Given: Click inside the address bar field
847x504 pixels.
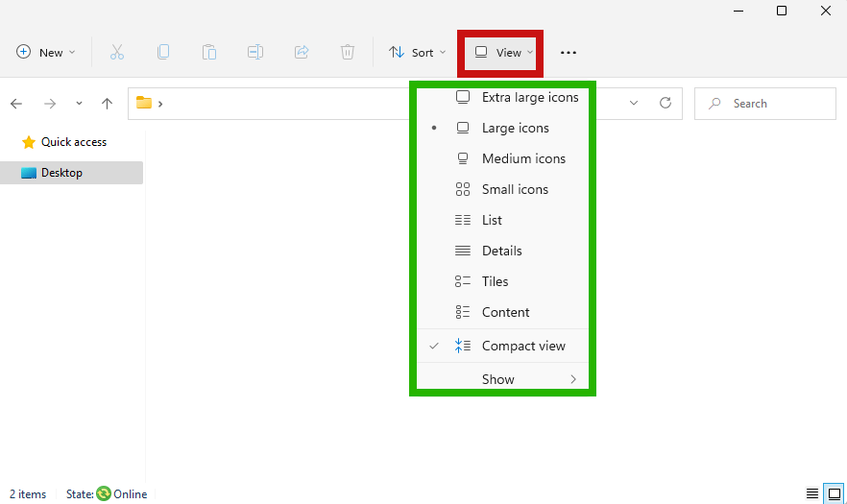Looking at the screenshot, I should click(405, 103).
